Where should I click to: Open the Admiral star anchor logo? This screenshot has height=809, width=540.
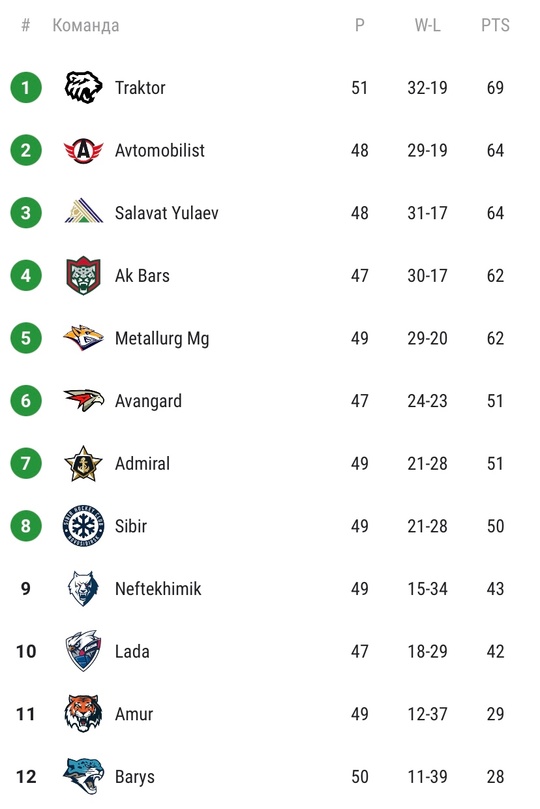point(83,463)
